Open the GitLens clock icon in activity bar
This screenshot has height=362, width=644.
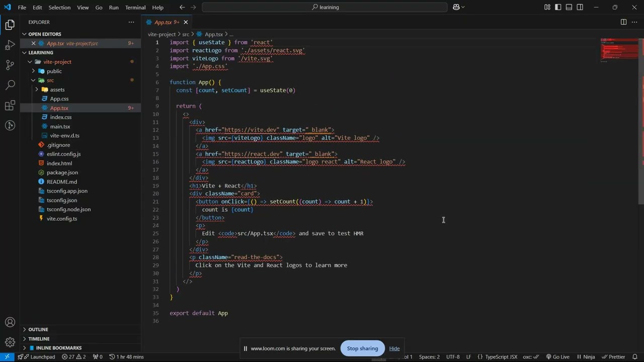(10, 126)
